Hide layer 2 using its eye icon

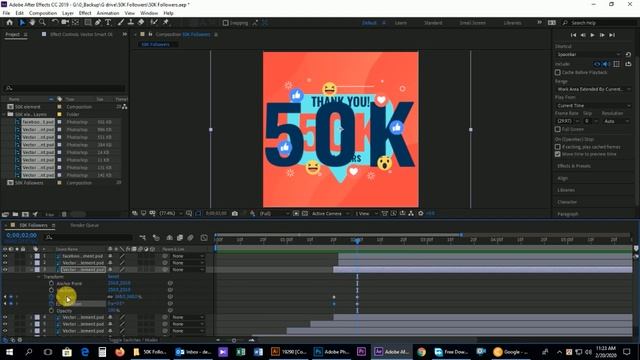5,263
